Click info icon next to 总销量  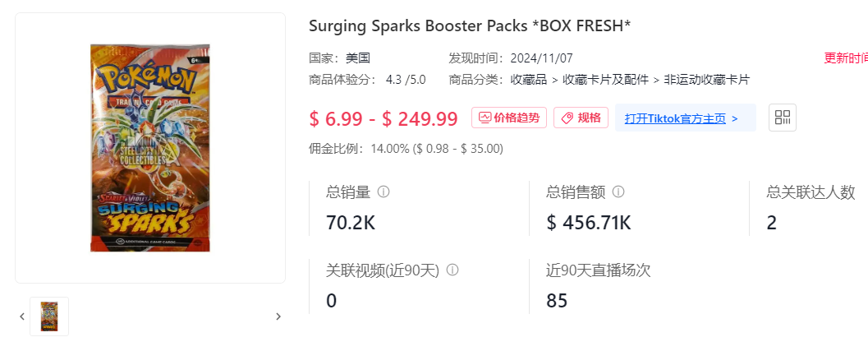click(383, 192)
